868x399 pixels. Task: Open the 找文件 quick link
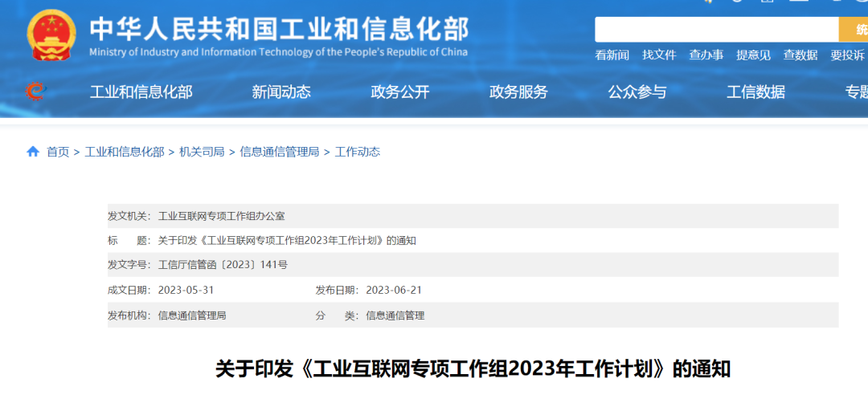pyautogui.click(x=659, y=55)
